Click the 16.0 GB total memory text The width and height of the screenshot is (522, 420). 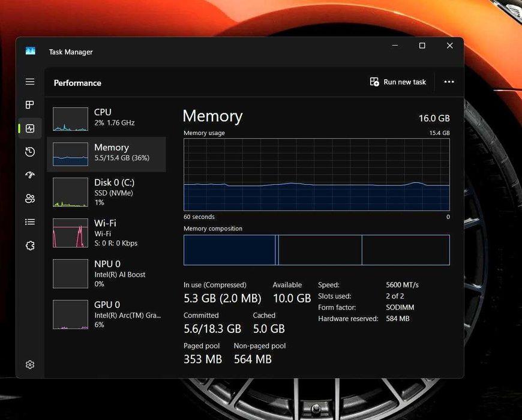coord(434,118)
